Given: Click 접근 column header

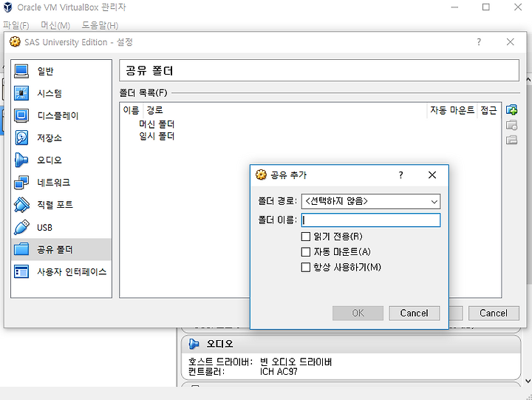Looking at the screenshot, I should pyautogui.click(x=488, y=110).
